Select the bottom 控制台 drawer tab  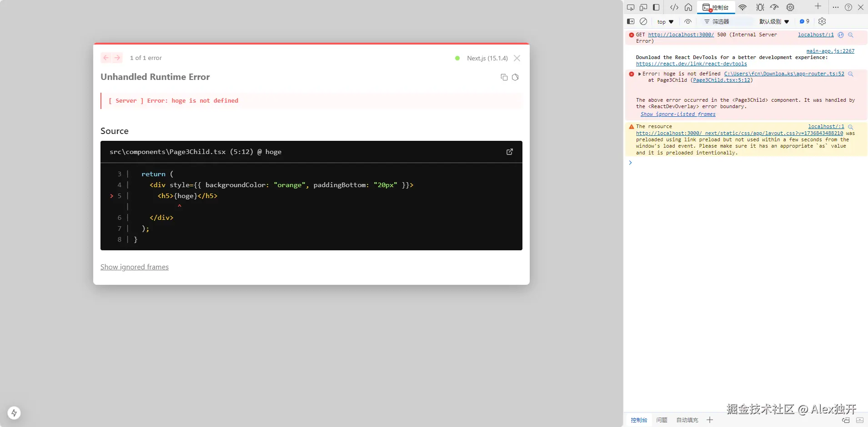click(x=639, y=420)
